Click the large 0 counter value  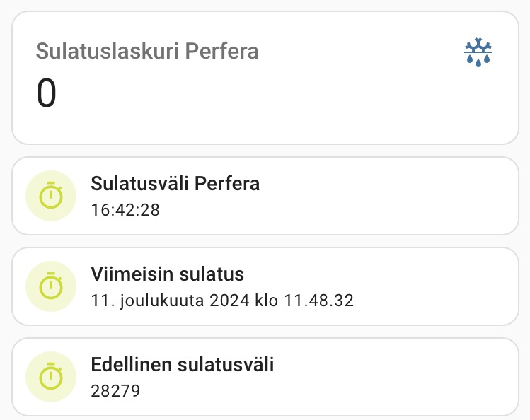tap(47, 93)
